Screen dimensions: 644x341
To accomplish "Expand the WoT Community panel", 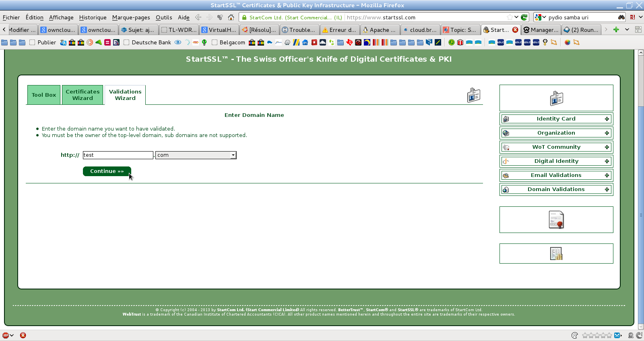I will click(556, 147).
